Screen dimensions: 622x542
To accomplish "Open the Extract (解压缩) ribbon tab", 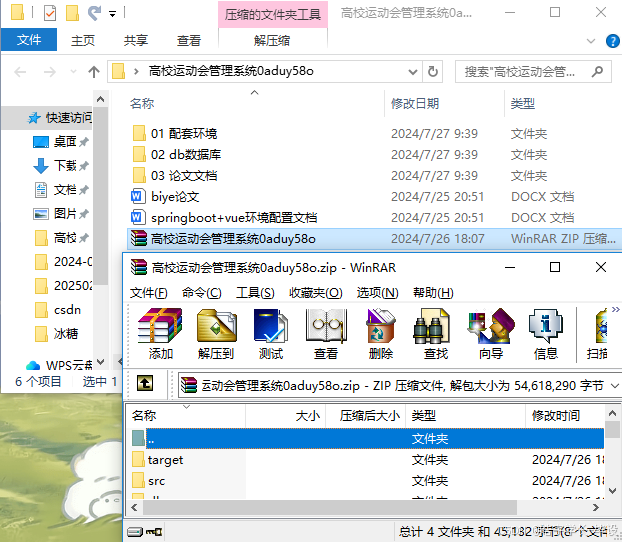I will [272, 40].
